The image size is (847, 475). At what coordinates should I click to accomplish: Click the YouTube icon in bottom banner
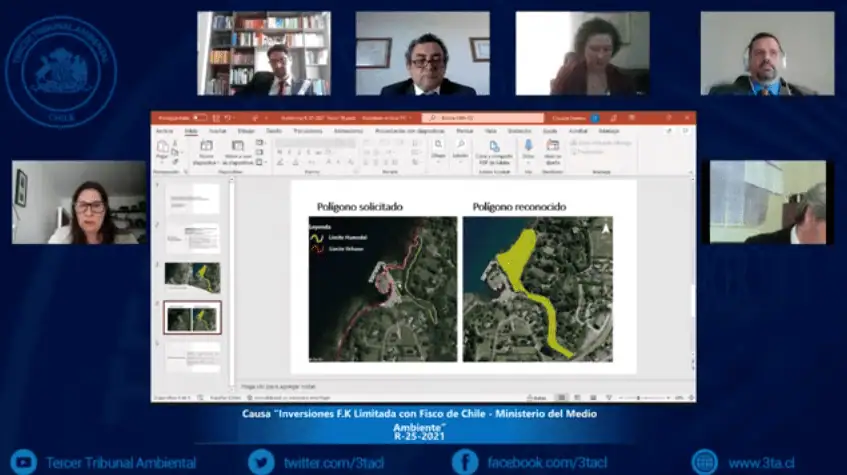pos(24,462)
